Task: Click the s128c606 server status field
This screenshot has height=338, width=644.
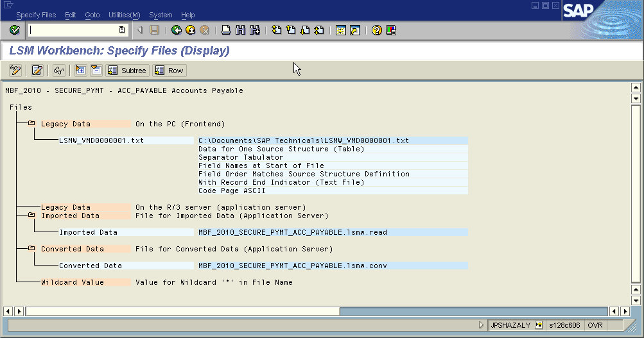Action: point(564,325)
